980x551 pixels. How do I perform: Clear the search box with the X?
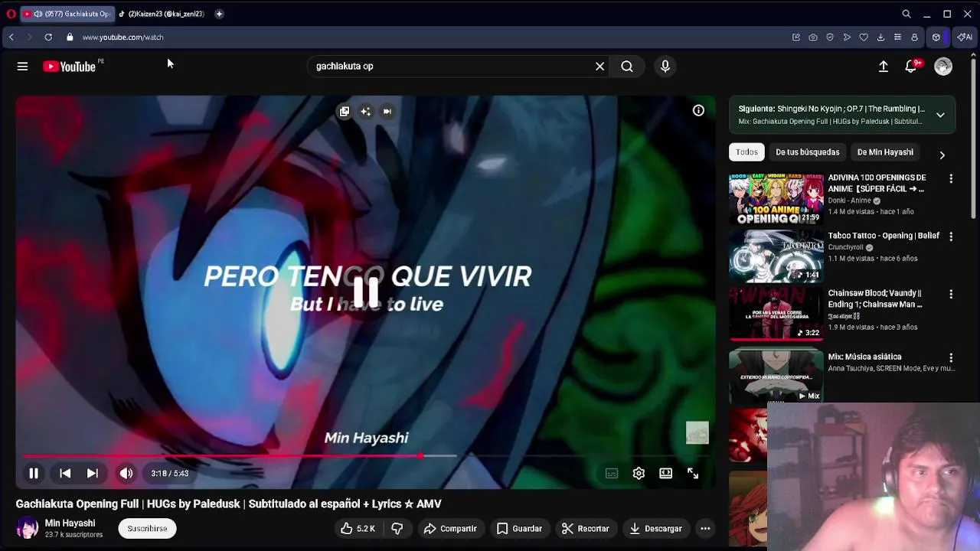599,67
